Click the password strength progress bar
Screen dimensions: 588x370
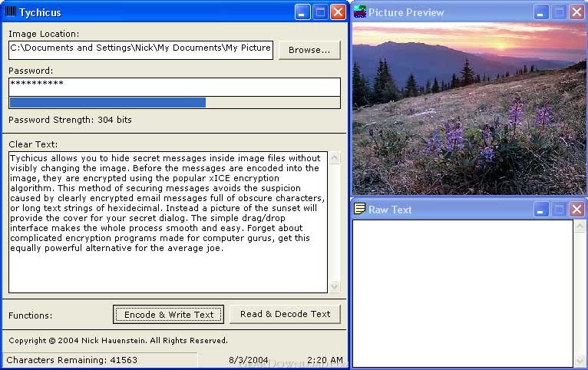pyautogui.click(x=174, y=102)
